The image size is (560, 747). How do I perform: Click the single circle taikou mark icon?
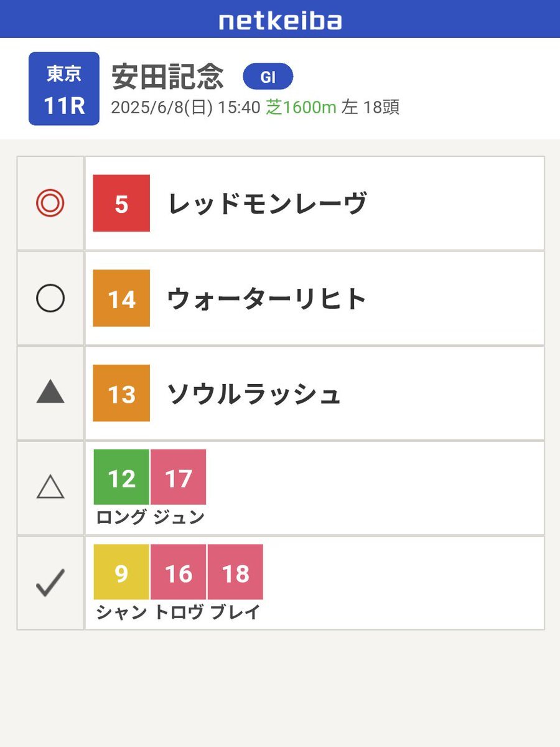(x=50, y=299)
